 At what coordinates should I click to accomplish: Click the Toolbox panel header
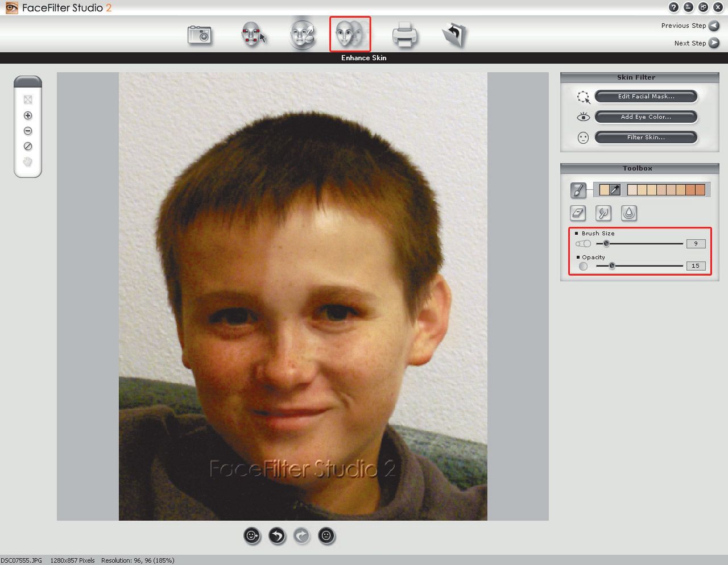[x=639, y=168]
